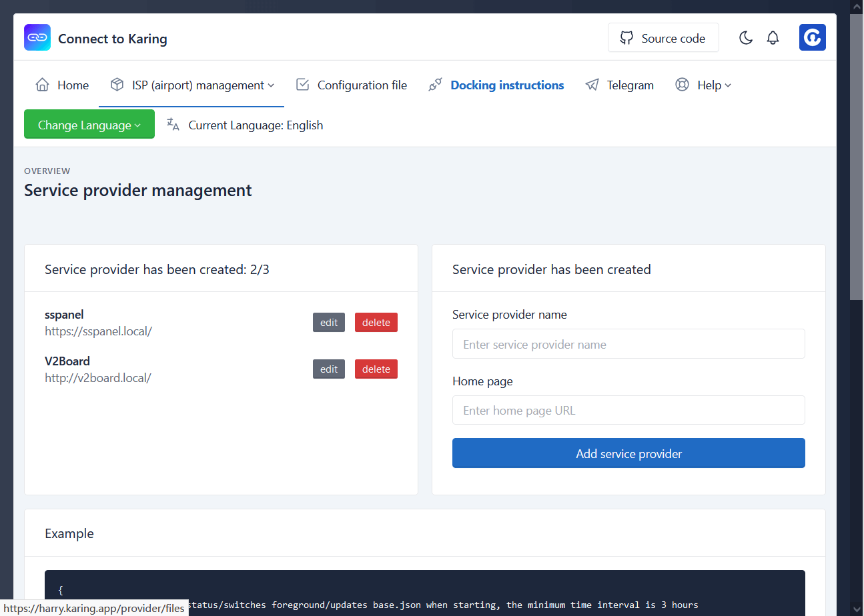
Task: Click the Service provider name input field
Action: tap(628, 345)
